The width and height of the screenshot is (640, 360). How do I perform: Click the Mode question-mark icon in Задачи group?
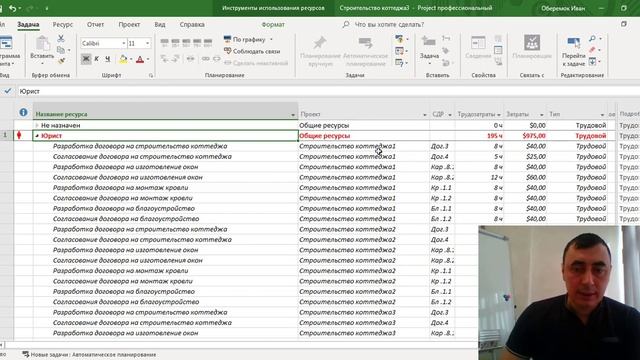399,62
